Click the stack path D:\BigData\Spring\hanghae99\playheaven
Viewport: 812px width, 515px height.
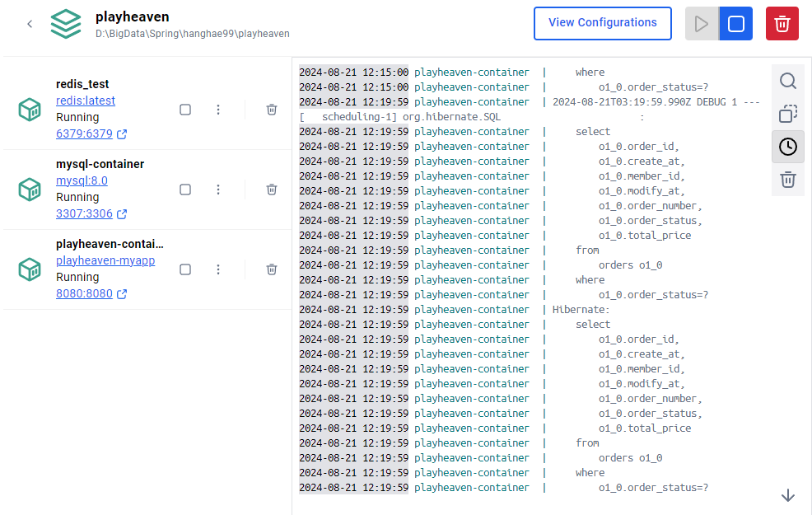point(192,34)
